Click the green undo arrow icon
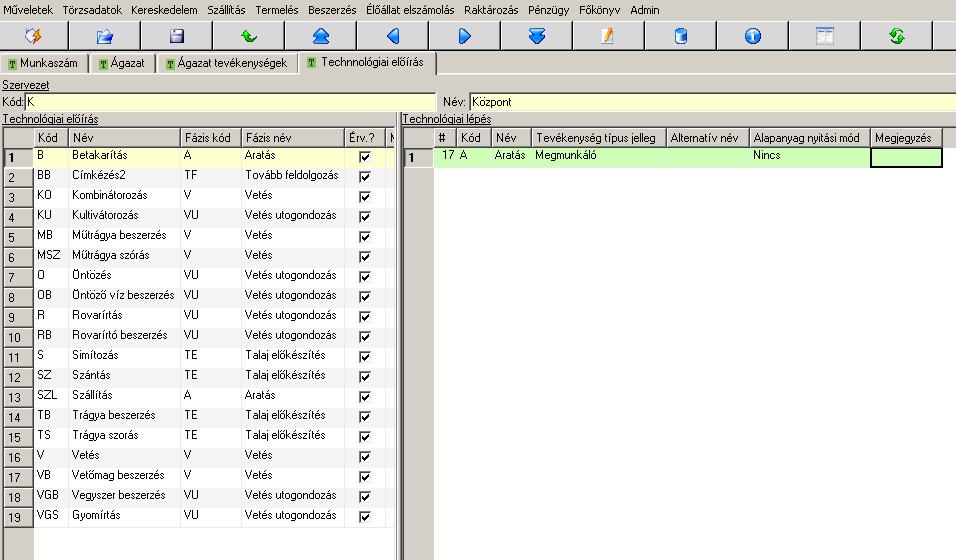This screenshot has width=956, height=560. 249,37
